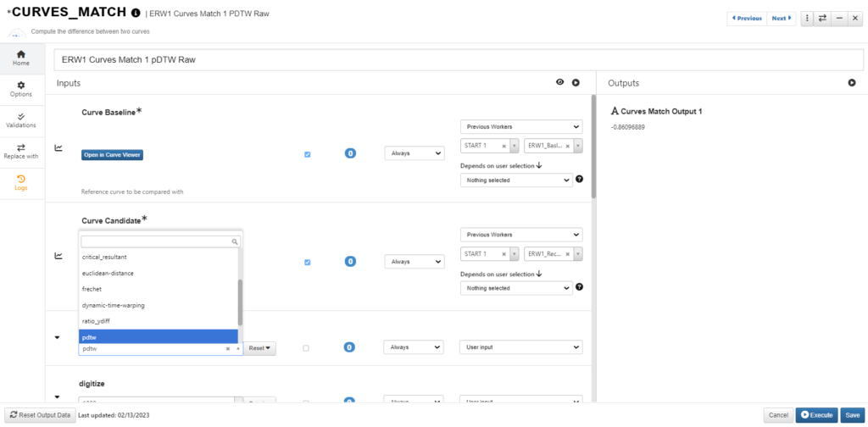
Task: Open the Logs history panel
Action: 20,182
